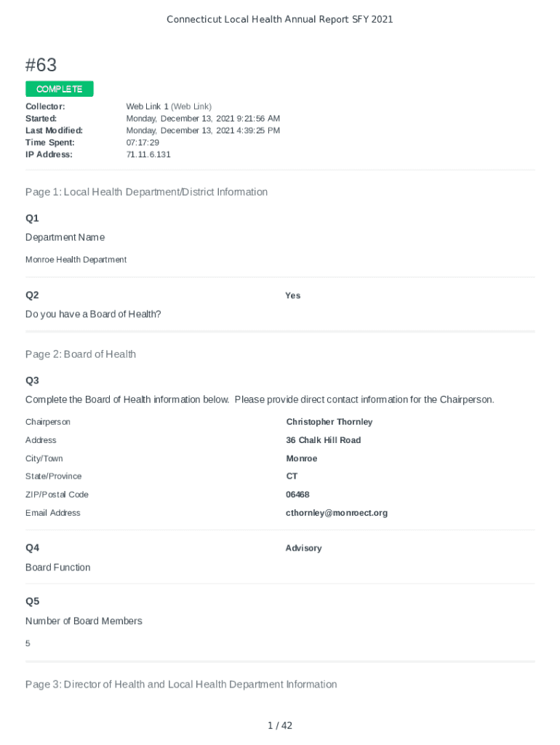Click the document title at the top
Screen dimensions: 560x745
280,20
